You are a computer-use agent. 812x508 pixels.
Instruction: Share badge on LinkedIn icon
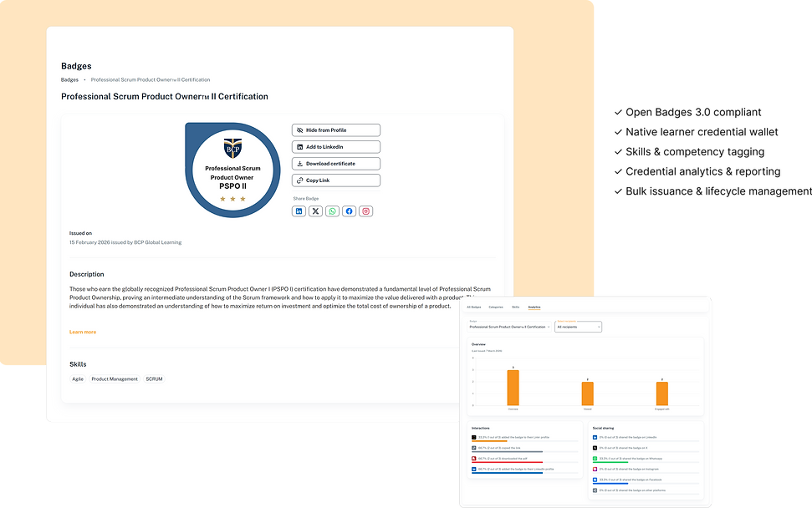pos(299,211)
